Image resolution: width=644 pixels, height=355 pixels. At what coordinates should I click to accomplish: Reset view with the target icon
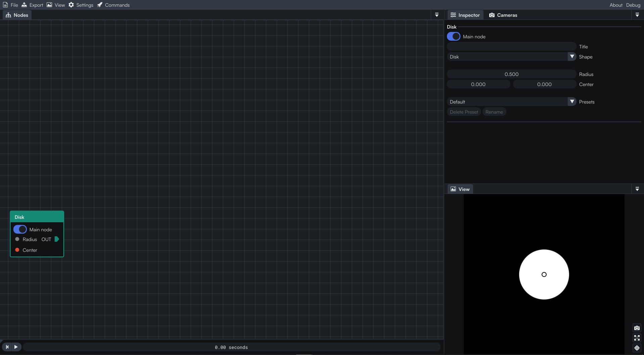(x=637, y=348)
